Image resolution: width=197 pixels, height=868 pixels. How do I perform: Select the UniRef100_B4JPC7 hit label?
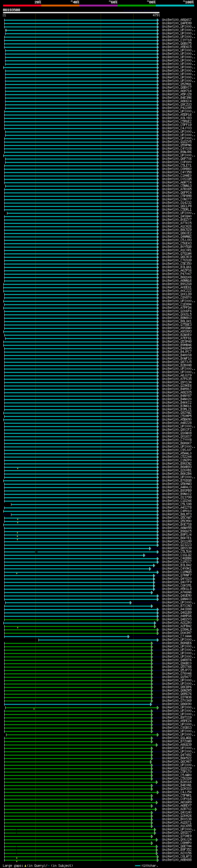[177, 352]
